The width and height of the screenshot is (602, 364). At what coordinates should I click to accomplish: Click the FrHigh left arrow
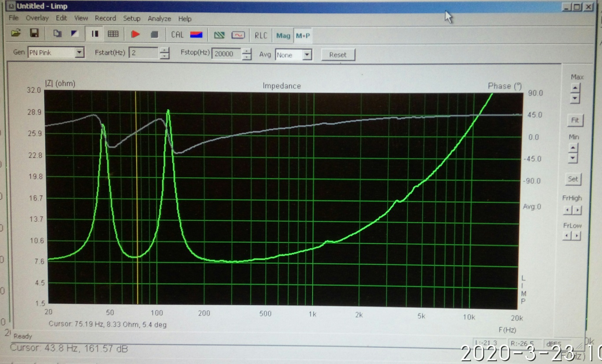click(568, 210)
